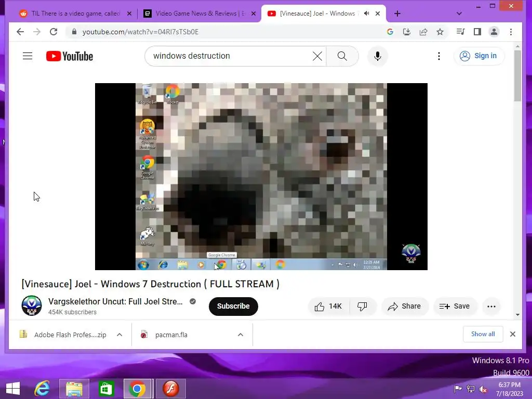Open Adobe Flash zip download options arrow
The width and height of the screenshot is (532, 399).
click(119, 335)
